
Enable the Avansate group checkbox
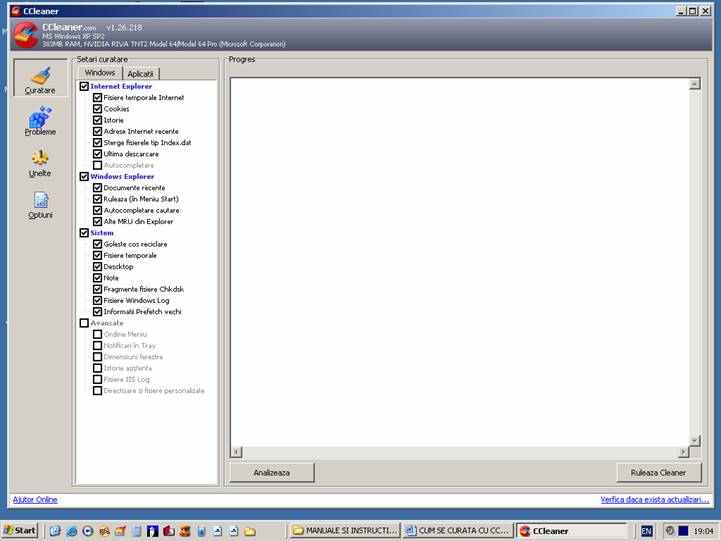84,323
